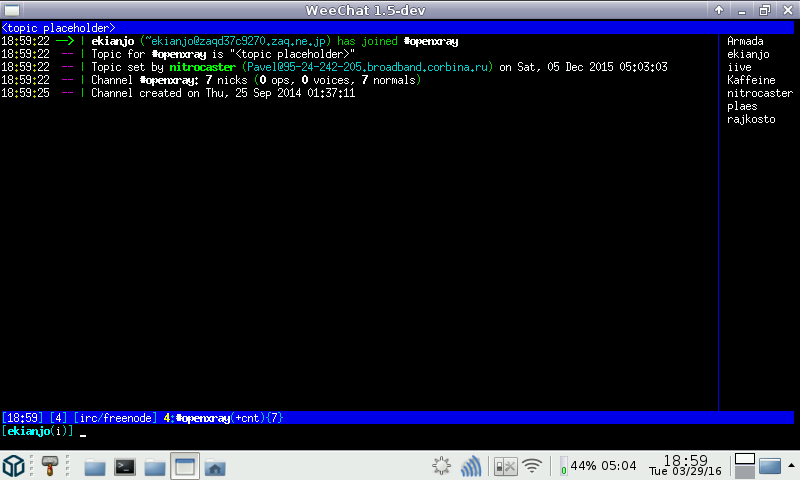This screenshot has width=800, height=480.
Task: Open the Wi-Fi network tray icon
Action: click(532, 466)
